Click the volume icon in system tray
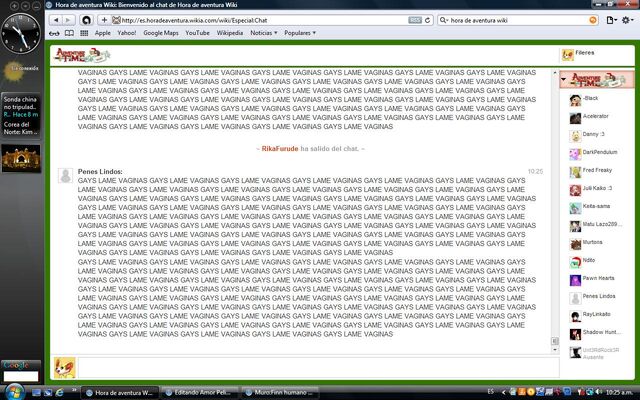Screen dimensions: 640x400 (x=598, y=393)
